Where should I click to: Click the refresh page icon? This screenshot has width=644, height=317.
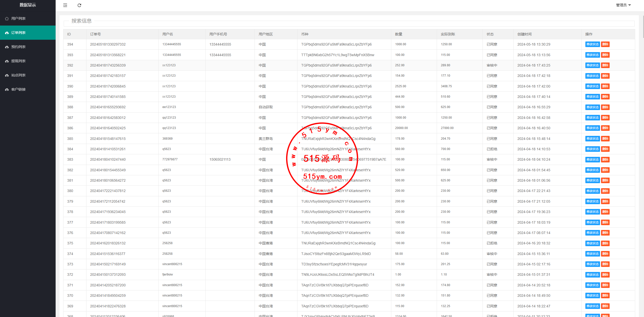pyautogui.click(x=79, y=5)
